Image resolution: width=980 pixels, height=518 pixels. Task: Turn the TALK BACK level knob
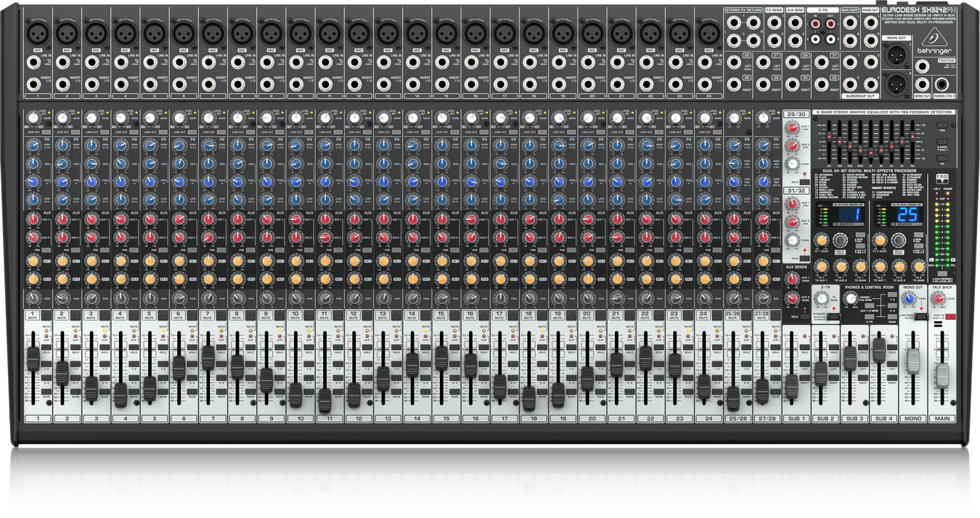click(939, 298)
